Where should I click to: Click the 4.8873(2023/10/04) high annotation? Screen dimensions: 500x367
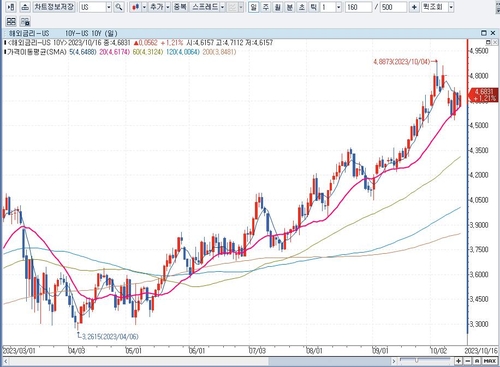(x=402, y=62)
